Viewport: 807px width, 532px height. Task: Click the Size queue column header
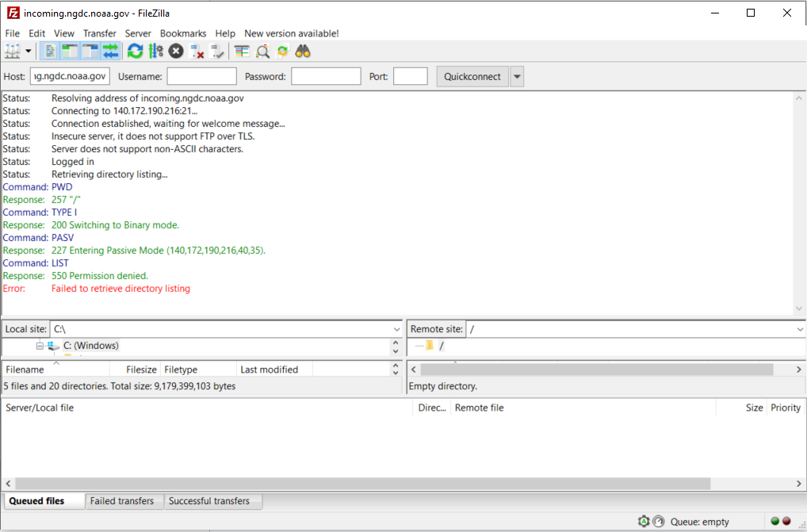pos(741,408)
